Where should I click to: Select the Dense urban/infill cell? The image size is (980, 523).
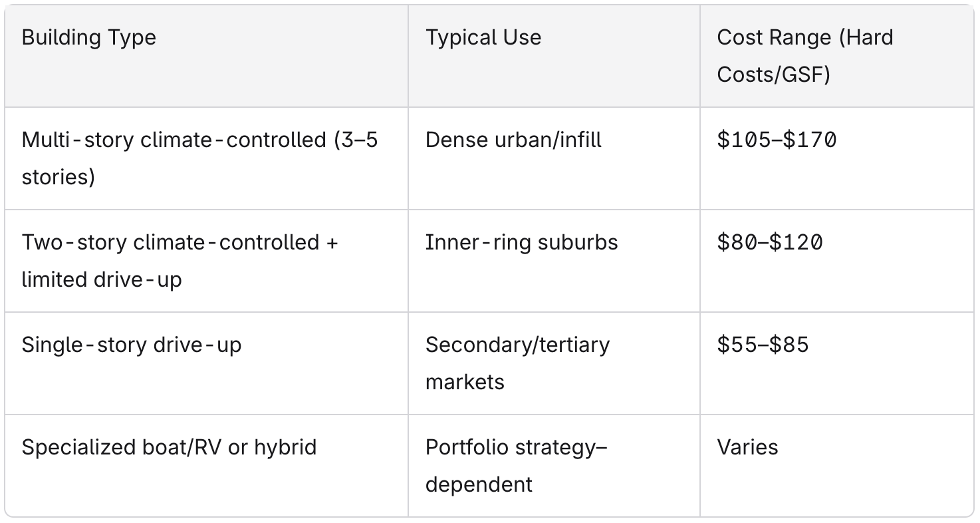tap(554, 158)
